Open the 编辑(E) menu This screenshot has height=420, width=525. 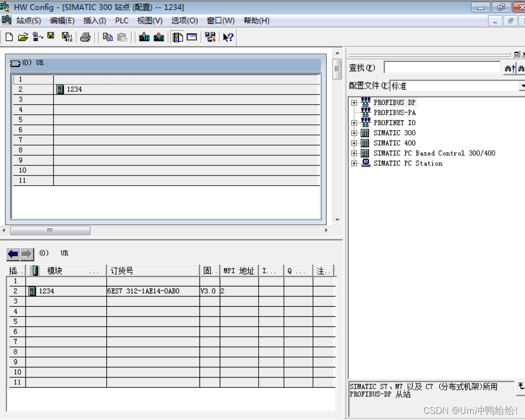point(62,21)
